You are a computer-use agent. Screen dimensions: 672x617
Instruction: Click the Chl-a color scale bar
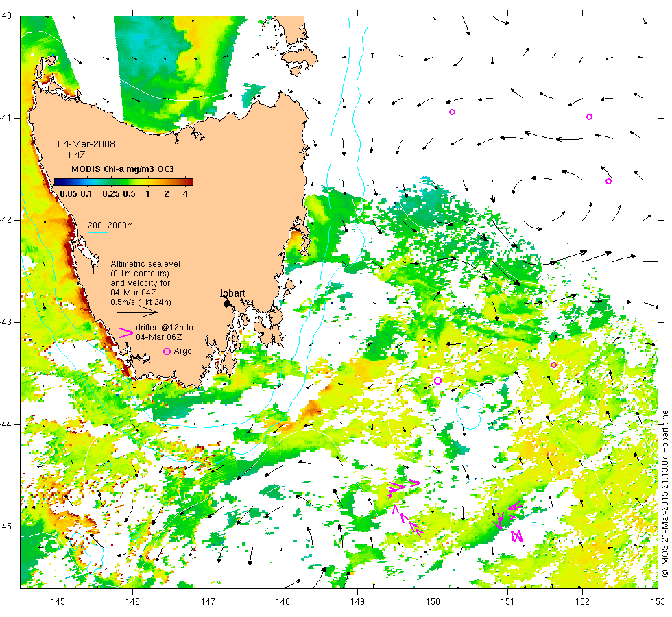click(123, 182)
